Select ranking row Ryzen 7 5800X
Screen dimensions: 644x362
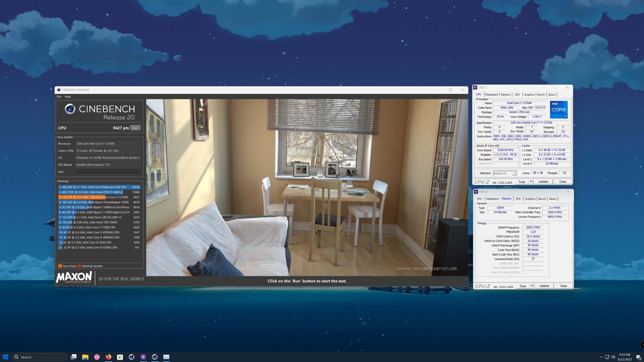click(x=99, y=207)
